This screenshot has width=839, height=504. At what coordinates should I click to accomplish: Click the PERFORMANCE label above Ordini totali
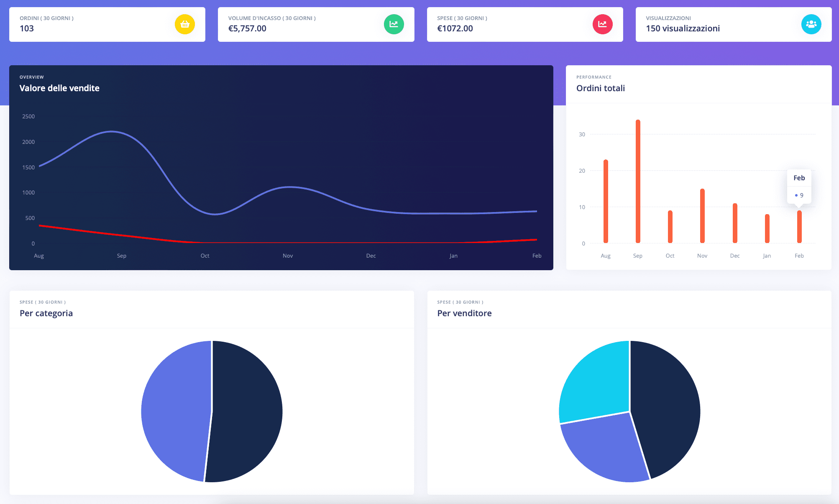pyautogui.click(x=594, y=77)
